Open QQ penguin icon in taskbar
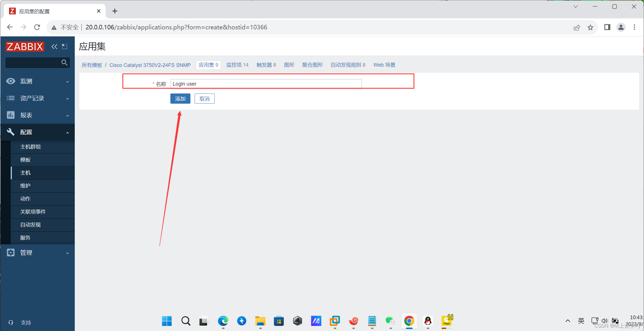644x331 pixels. pyautogui.click(x=428, y=321)
